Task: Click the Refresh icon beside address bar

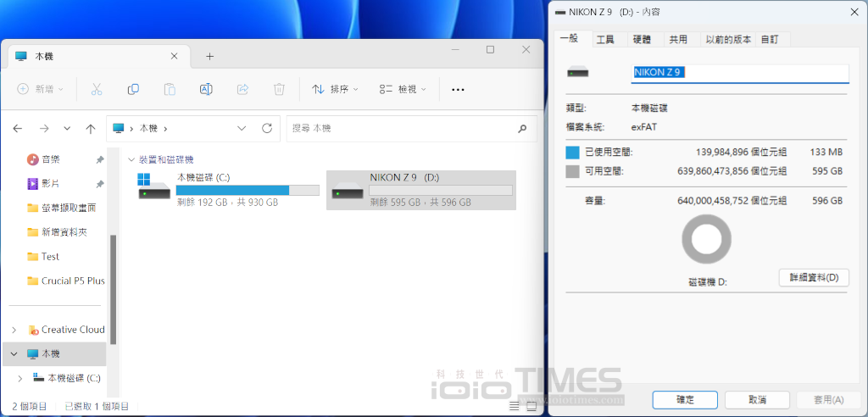Action: click(x=267, y=128)
